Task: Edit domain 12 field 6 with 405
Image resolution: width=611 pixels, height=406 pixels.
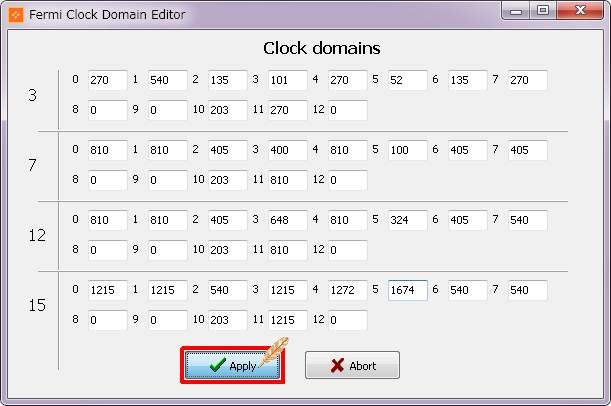Action: (468, 221)
